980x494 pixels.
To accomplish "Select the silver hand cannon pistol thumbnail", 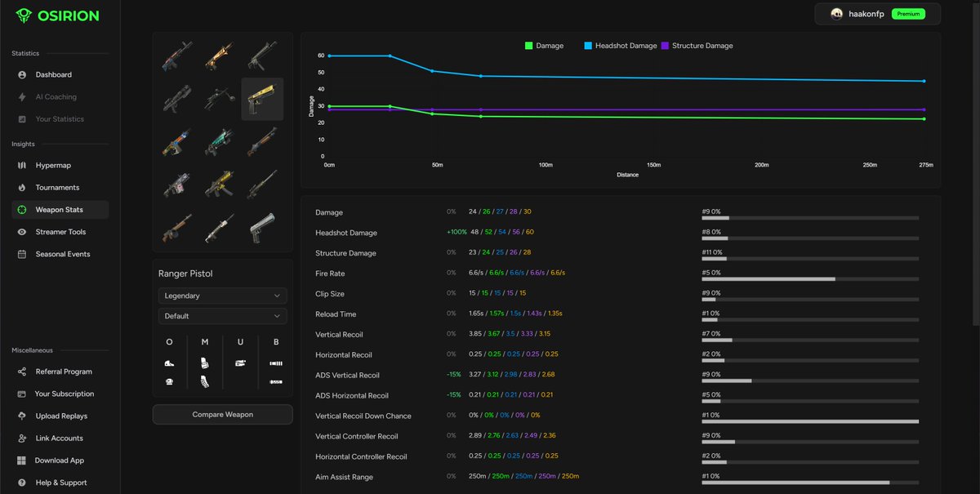I will [x=262, y=227].
